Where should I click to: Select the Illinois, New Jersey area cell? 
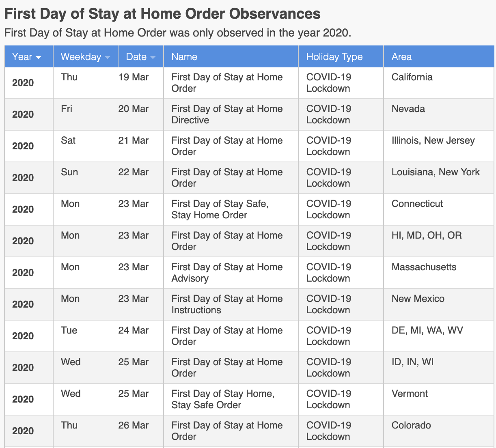pyautogui.click(x=433, y=140)
